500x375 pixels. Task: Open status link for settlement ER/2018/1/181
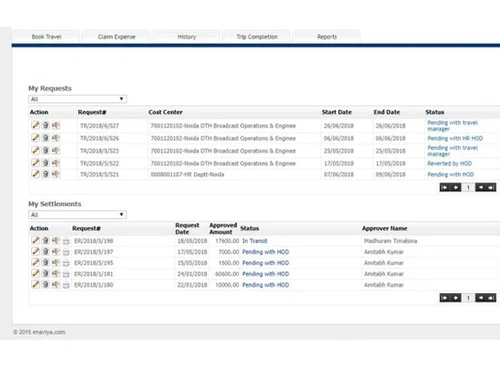click(x=266, y=274)
